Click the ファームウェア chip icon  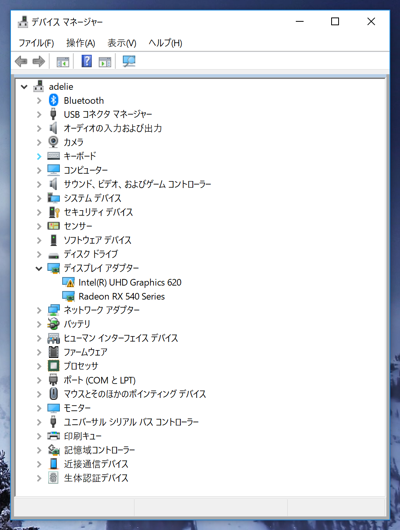[x=53, y=352]
